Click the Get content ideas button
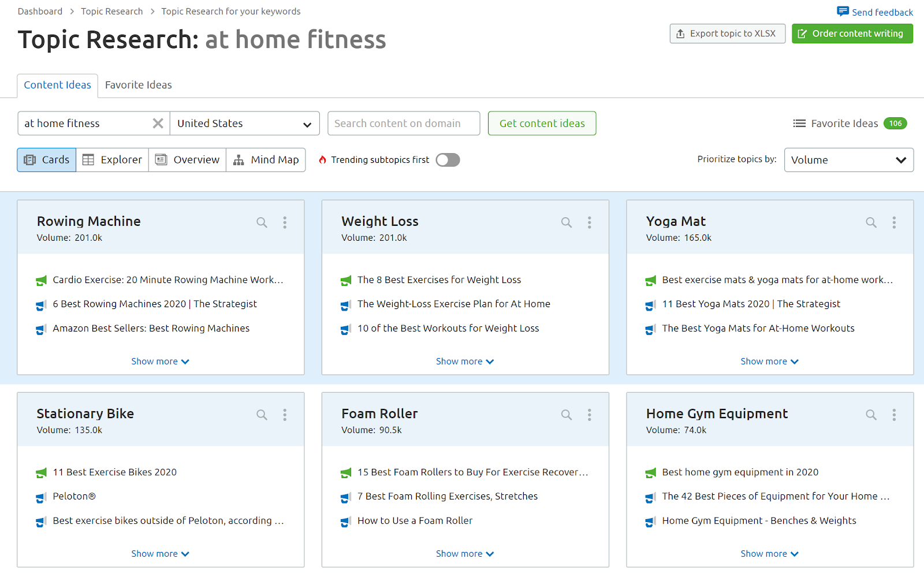Image resolution: width=924 pixels, height=574 pixels. coord(542,124)
